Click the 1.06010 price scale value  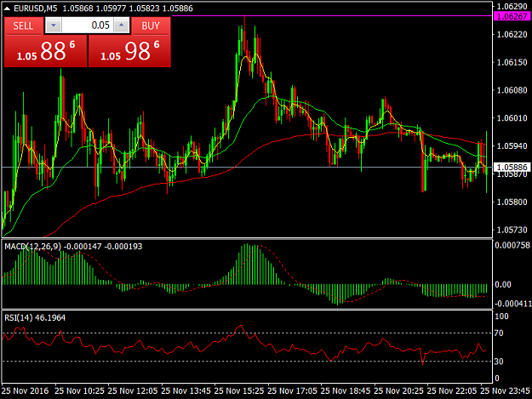point(512,118)
